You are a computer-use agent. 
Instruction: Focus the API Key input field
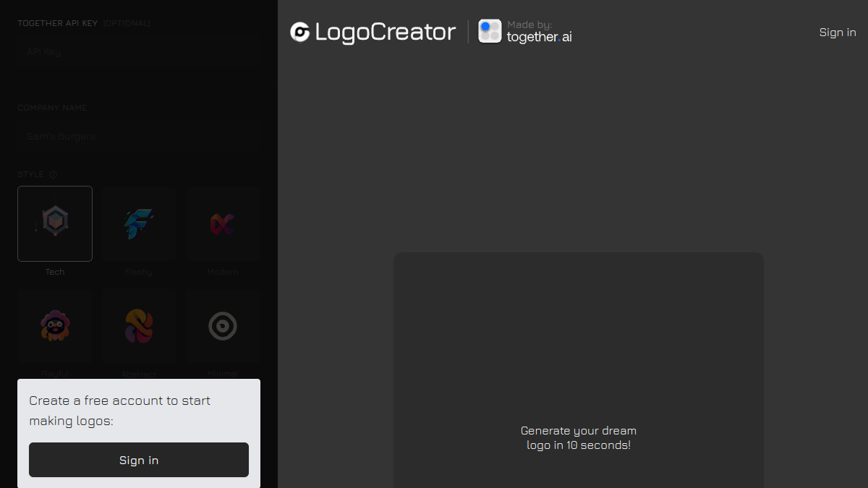click(x=139, y=52)
